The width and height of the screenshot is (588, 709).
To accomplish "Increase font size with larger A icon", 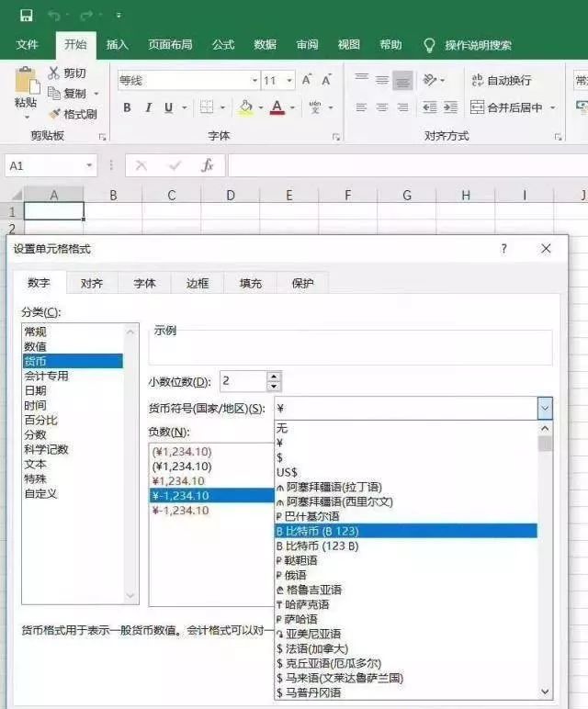I will [x=306, y=80].
